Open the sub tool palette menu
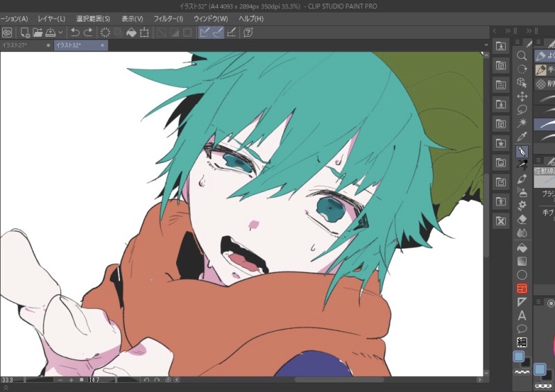 [x=538, y=42]
